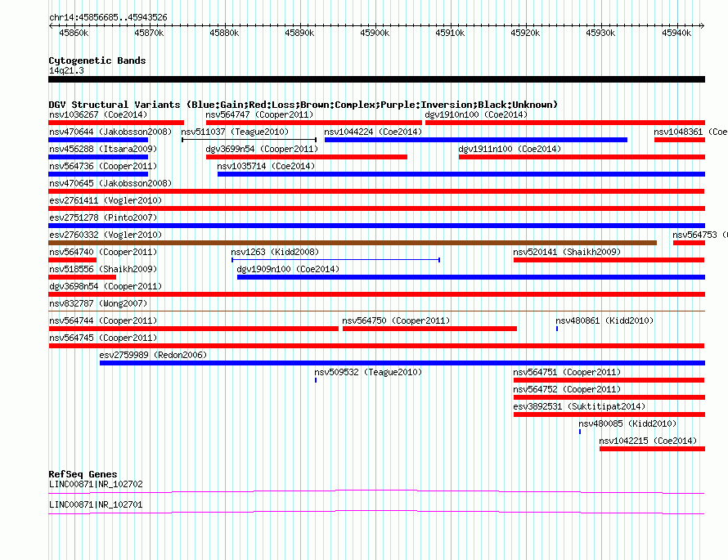Image resolution: width=728 pixels, height=560 pixels.
Task: Open nsv1044224 (Coe2014) blue variant
Action: (476, 140)
